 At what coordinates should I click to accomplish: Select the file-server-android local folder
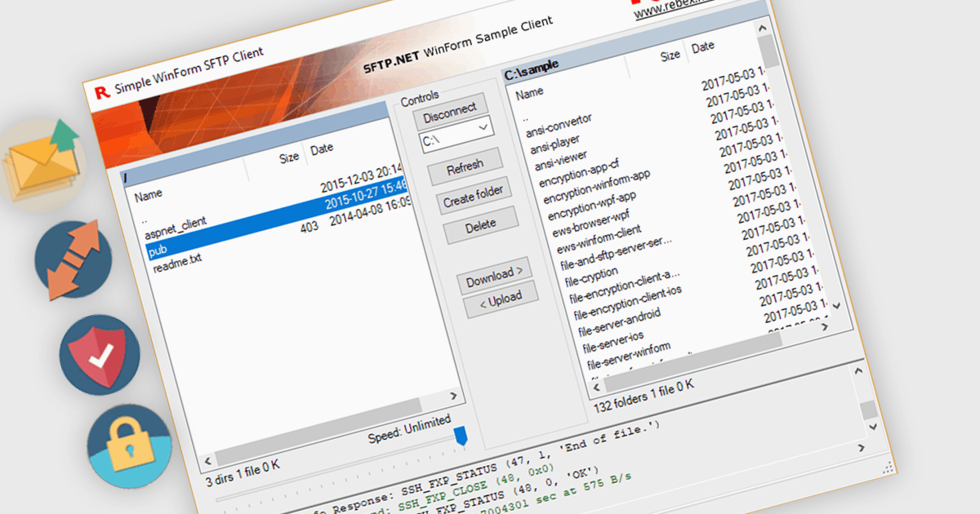point(619,322)
